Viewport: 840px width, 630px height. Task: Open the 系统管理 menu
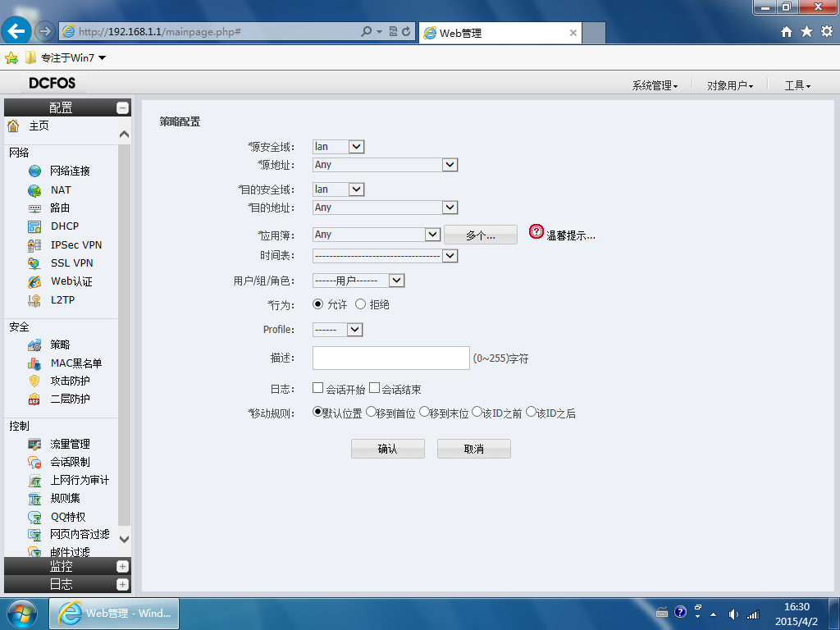pyautogui.click(x=655, y=85)
